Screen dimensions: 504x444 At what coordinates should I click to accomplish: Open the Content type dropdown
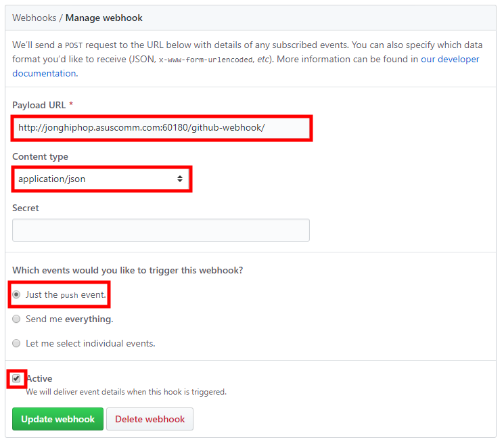point(101,179)
